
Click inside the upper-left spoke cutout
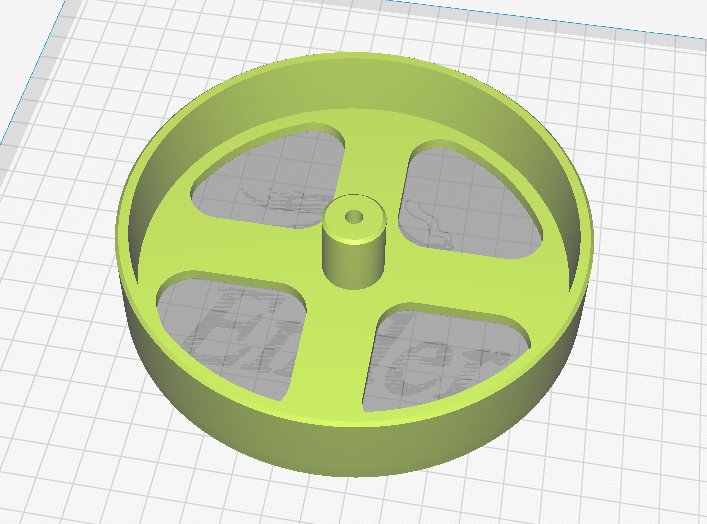(x=271, y=180)
